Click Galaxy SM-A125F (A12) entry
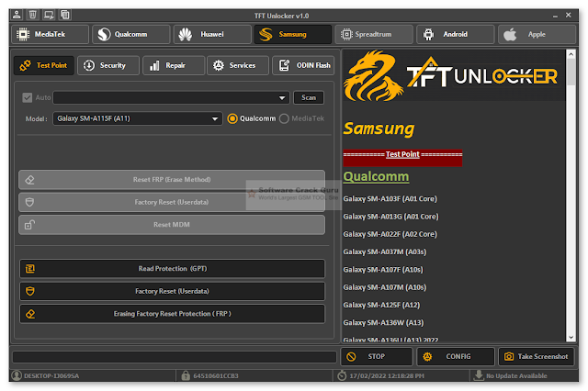 coord(382,305)
